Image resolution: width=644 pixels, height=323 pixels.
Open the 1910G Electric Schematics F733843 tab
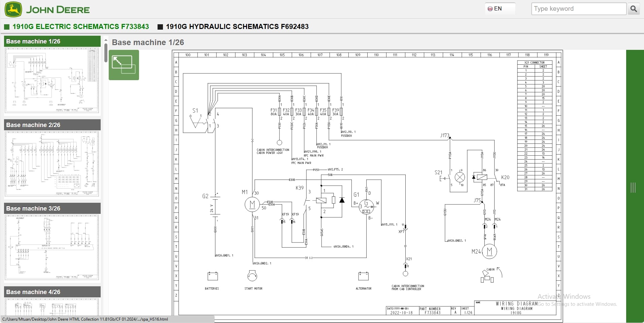[80, 26]
